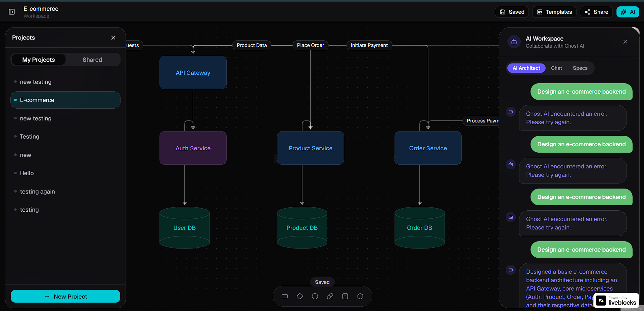Viewport: 644px width, 311px height.
Task: Open the project named 'new'
Action: (x=65, y=155)
